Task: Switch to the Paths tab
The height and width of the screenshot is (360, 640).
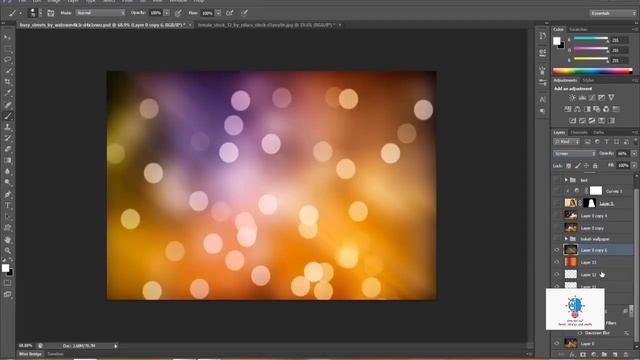Action: click(x=598, y=132)
